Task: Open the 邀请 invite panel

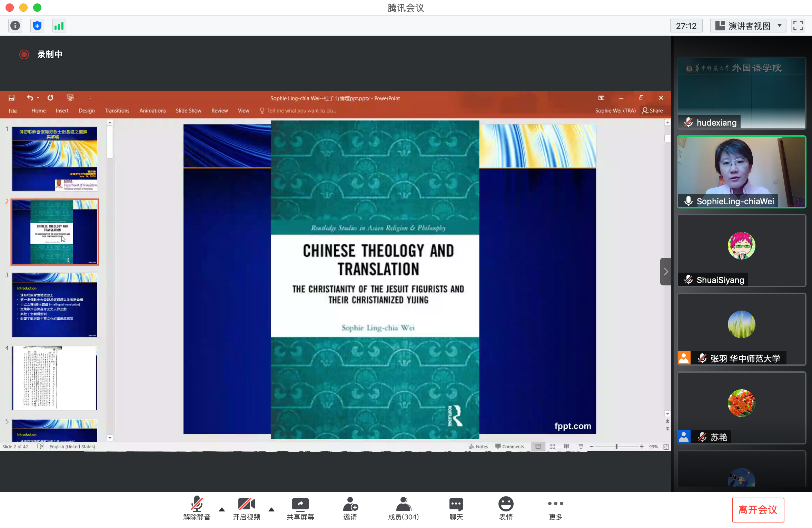Action: click(x=350, y=508)
